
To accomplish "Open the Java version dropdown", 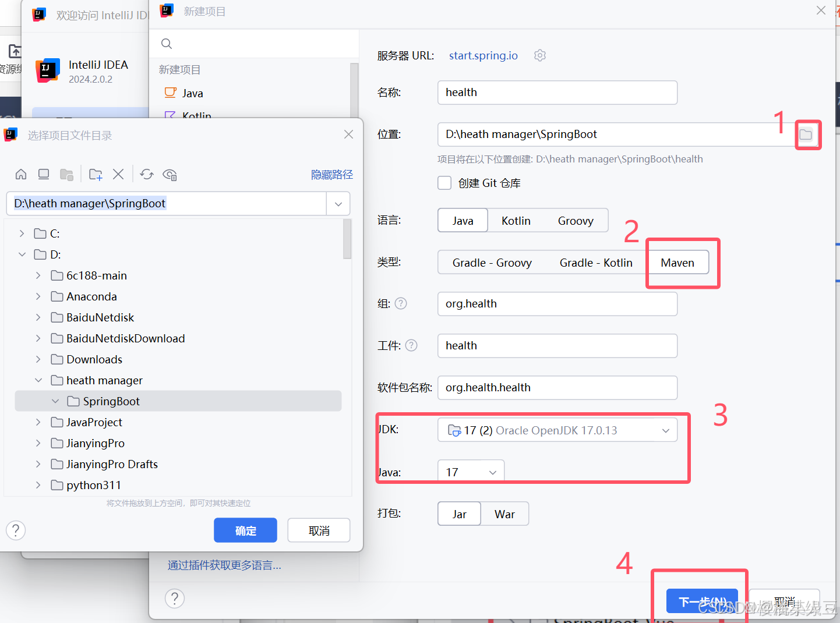I will pos(471,472).
